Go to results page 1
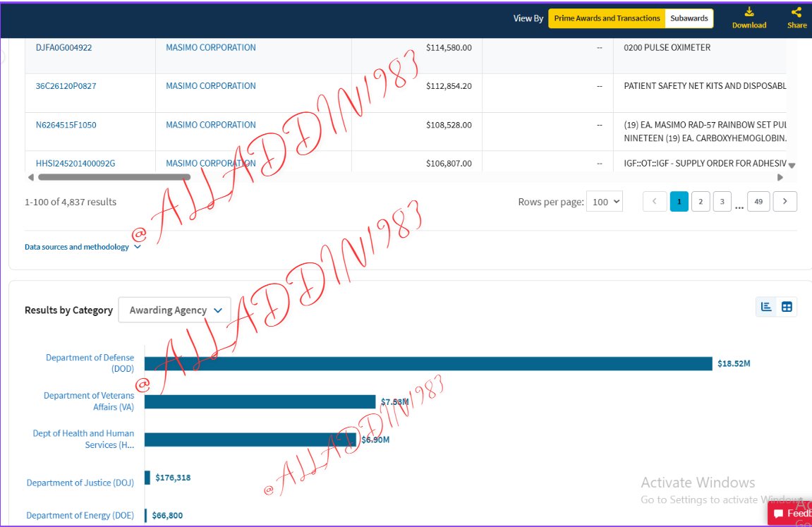This screenshot has width=812, height=527. pos(679,201)
